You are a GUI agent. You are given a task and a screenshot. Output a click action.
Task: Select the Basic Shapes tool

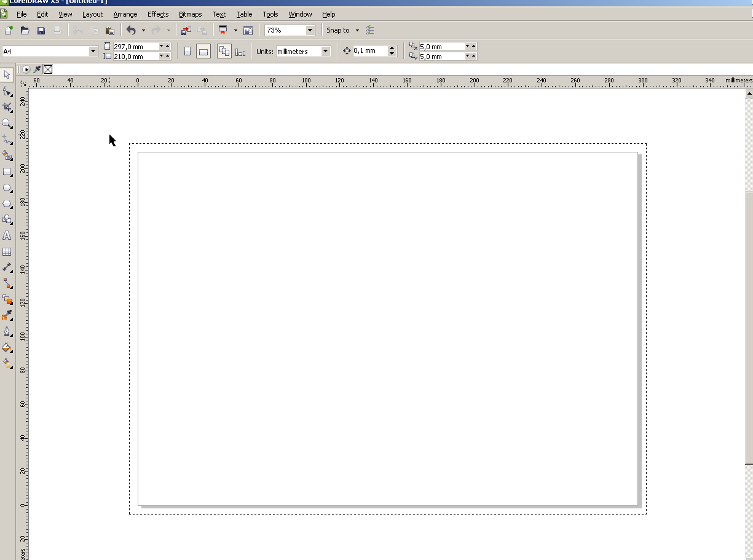click(x=7, y=219)
